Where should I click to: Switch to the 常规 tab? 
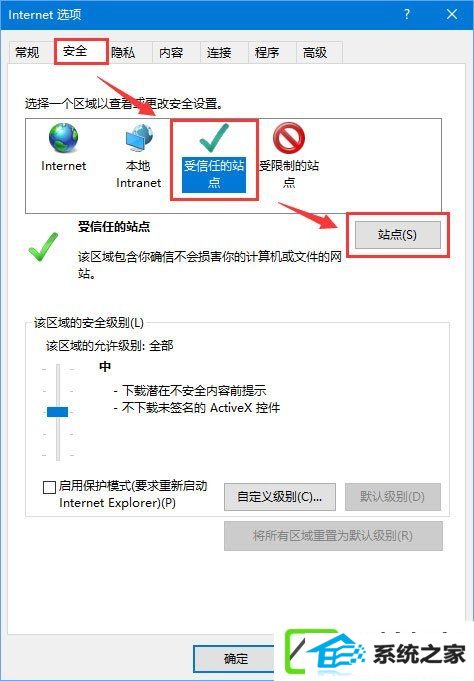coord(27,53)
